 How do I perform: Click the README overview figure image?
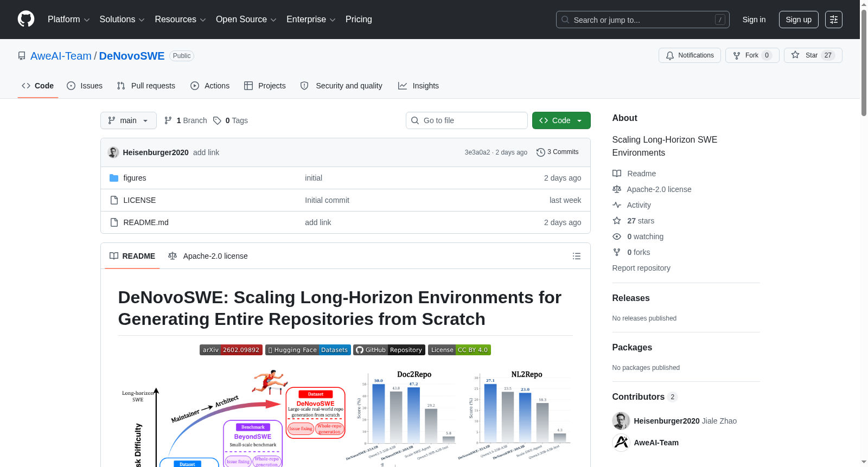coord(345,418)
